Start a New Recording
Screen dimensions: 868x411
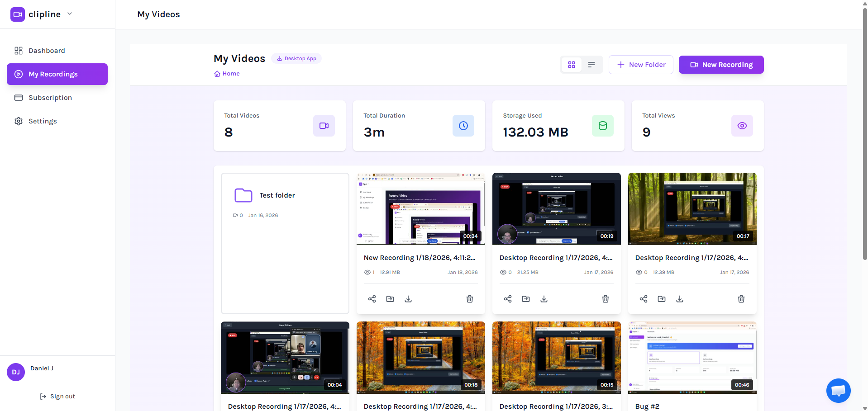pos(721,65)
